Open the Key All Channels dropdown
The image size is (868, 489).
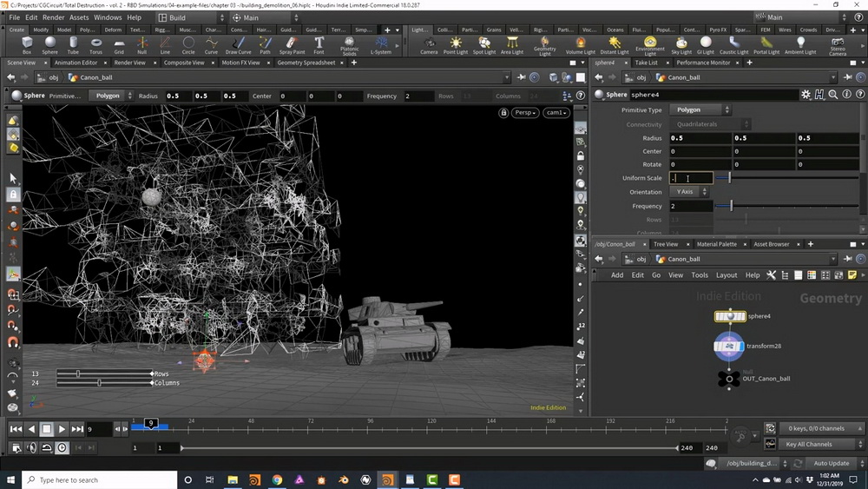point(821,444)
